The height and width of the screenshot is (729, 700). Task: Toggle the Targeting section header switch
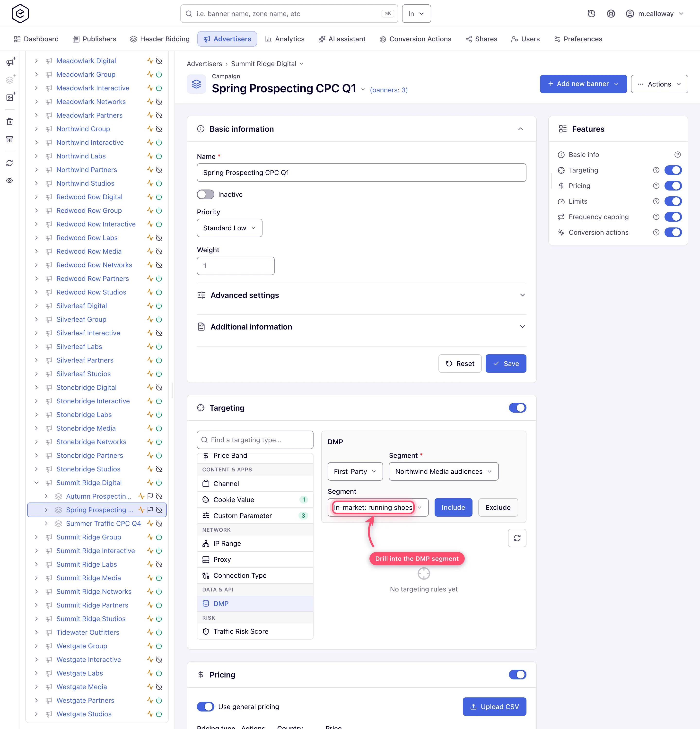517,408
